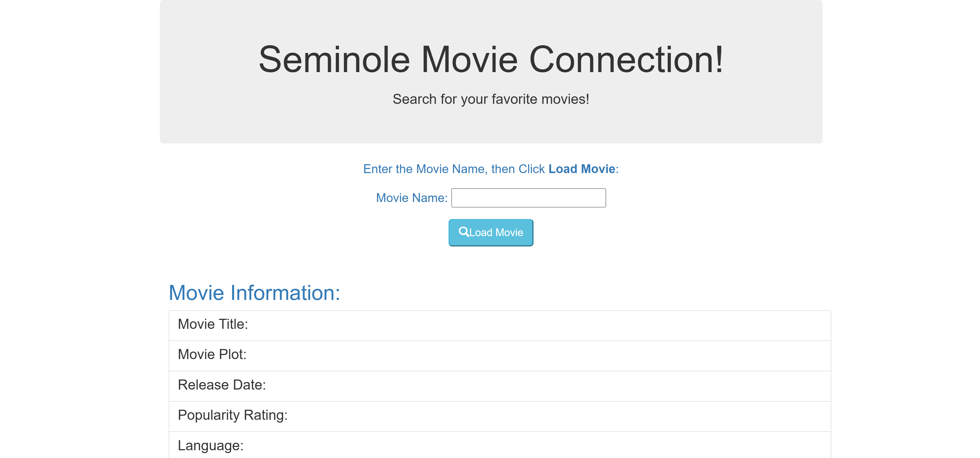980x458 pixels.
Task: Select the Release Date list row
Action: tap(499, 385)
